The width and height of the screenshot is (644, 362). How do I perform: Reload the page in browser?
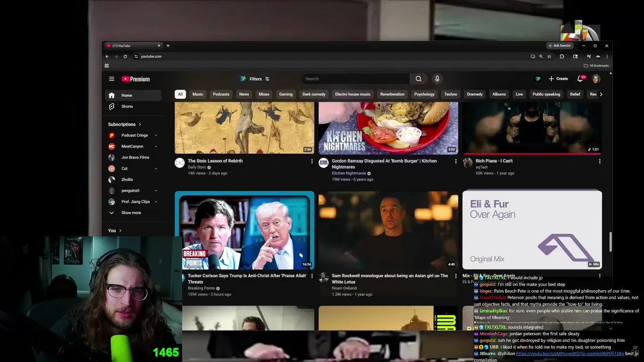click(125, 56)
